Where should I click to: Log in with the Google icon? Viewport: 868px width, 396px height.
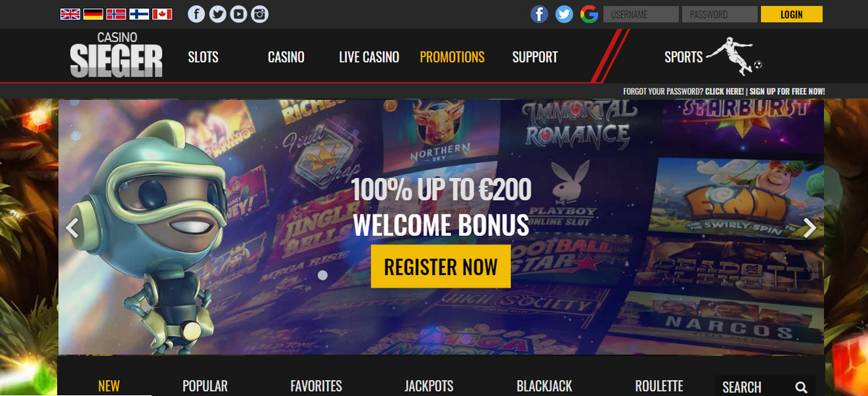[x=589, y=14]
